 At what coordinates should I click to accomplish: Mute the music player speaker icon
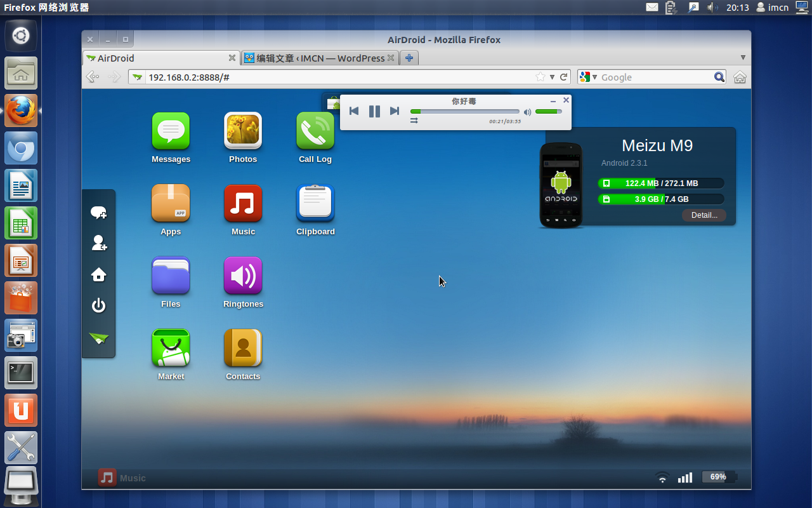pos(527,112)
